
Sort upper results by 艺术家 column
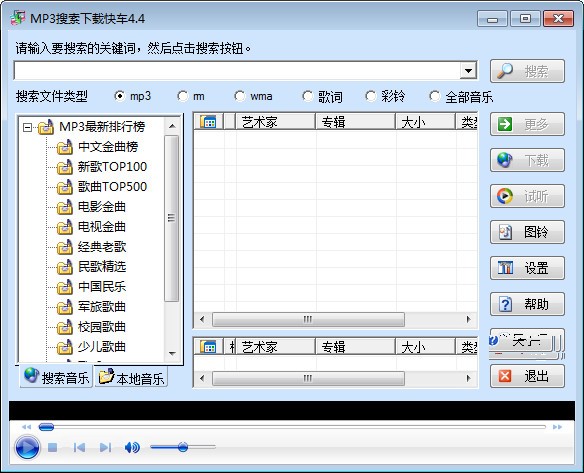(x=276, y=122)
